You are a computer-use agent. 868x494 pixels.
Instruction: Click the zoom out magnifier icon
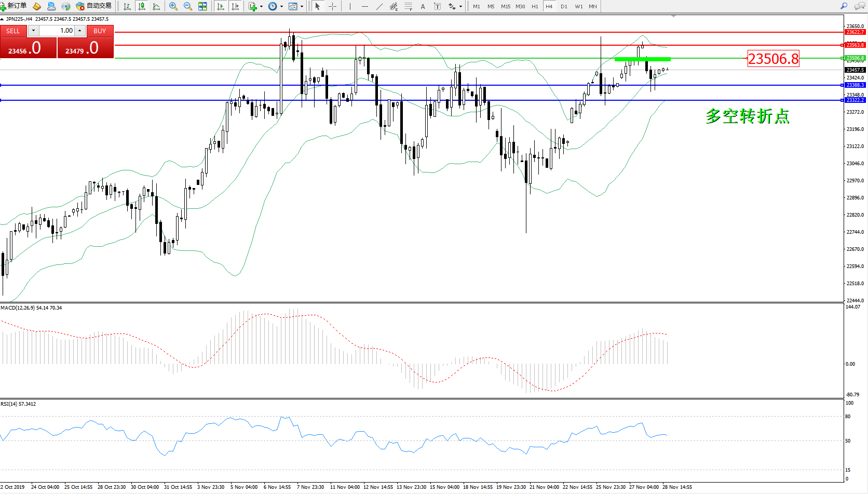click(x=188, y=6)
